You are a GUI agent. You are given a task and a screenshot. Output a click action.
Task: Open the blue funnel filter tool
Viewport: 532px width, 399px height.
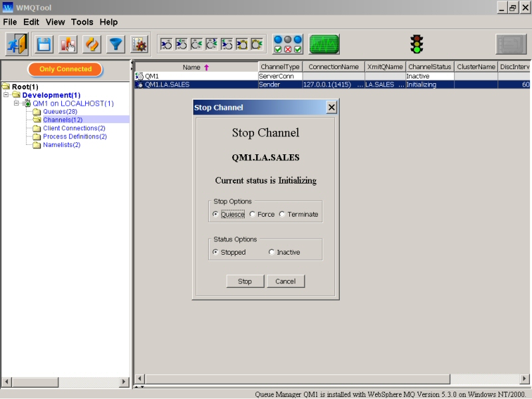point(116,45)
